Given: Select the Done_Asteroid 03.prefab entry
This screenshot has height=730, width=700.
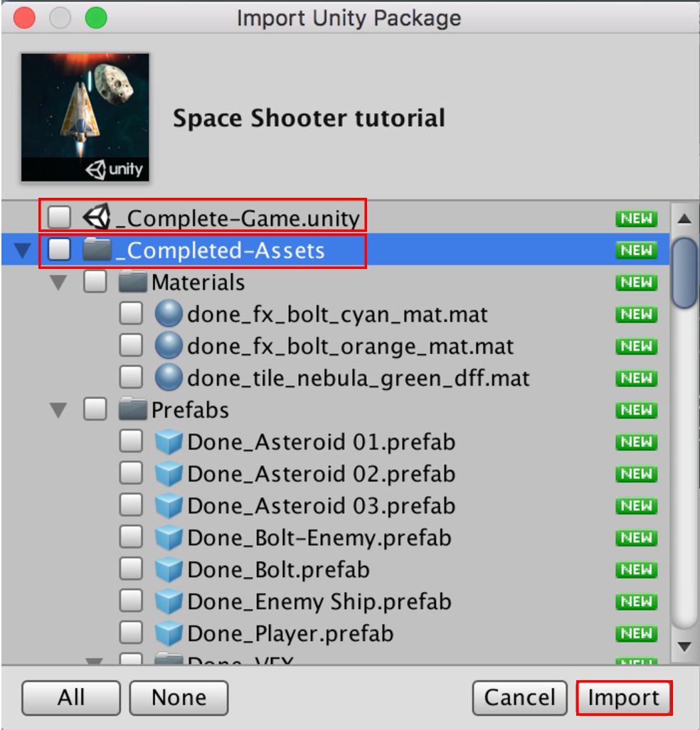Looking at the screenshot, I should click(336, 506).
